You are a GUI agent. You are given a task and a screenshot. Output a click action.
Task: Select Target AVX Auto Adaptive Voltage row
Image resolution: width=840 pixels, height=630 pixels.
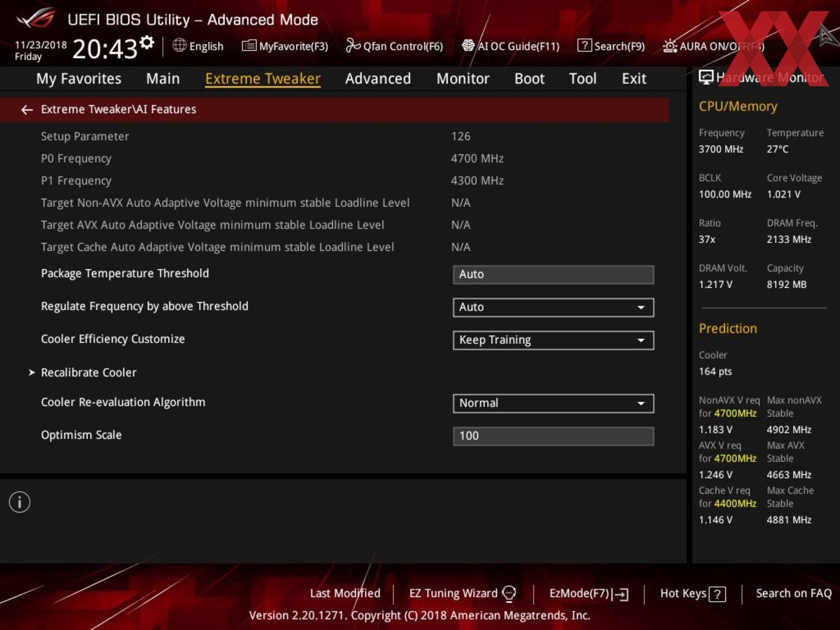point(334,225)
